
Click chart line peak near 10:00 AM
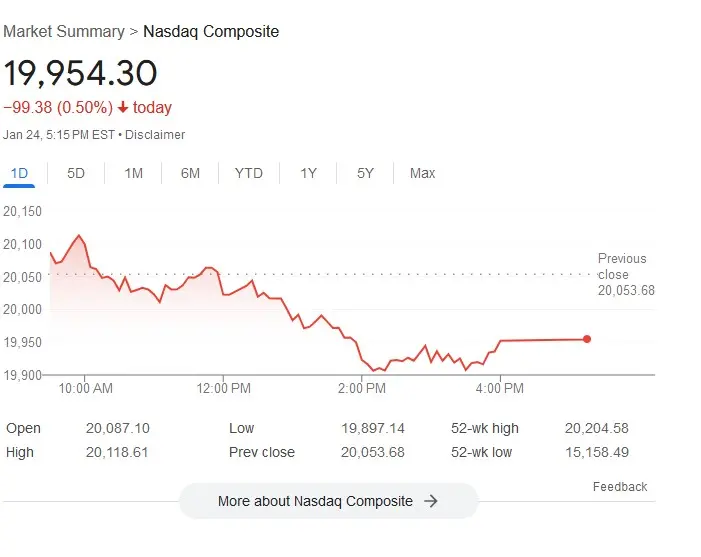(79, 236)
